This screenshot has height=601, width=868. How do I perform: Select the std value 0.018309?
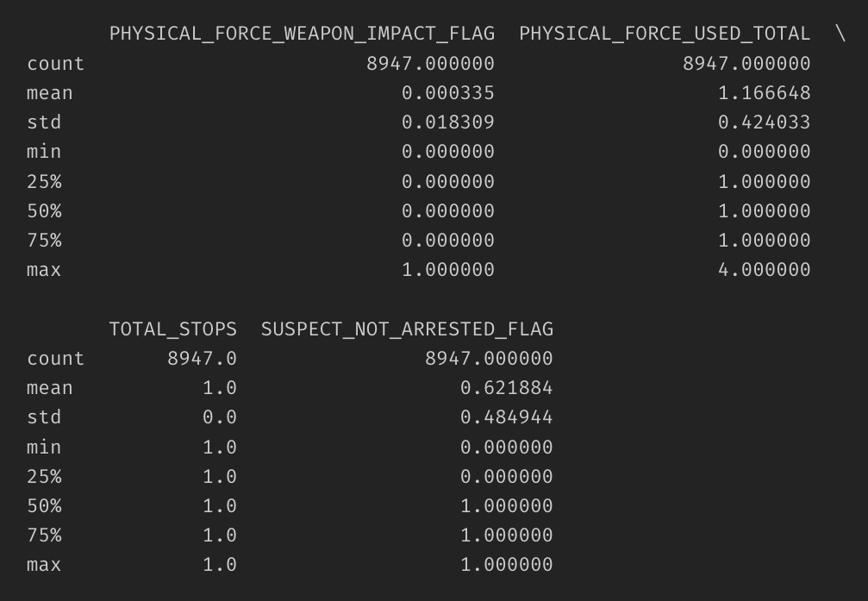pos(448,122)
